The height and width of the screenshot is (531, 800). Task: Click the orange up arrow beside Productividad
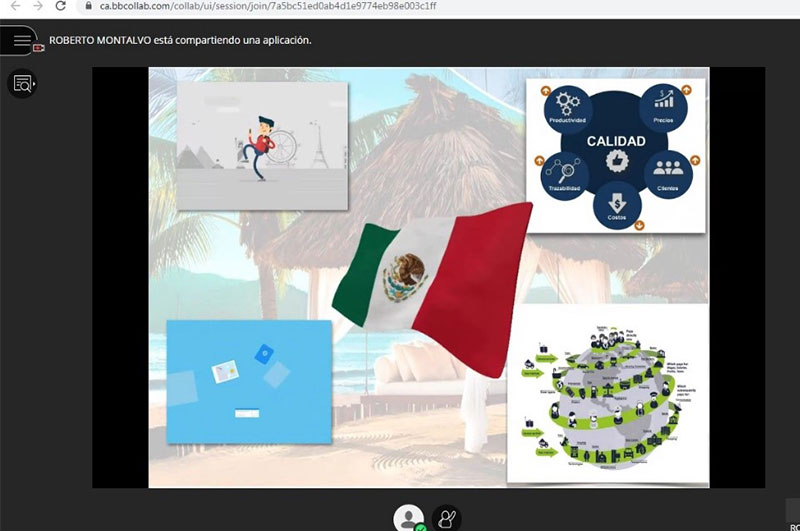pyautogui.click(x=546, y=91)
